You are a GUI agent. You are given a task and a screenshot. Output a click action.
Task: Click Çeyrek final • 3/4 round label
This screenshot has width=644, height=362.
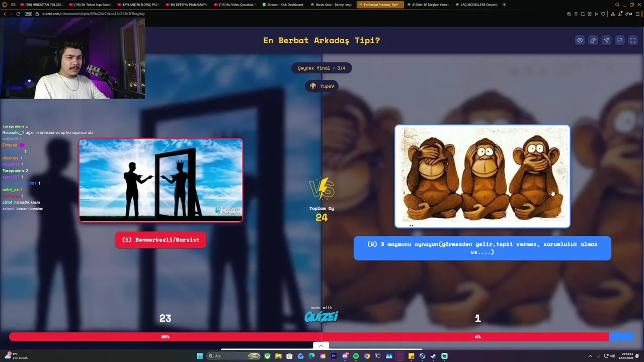(321, 68)
